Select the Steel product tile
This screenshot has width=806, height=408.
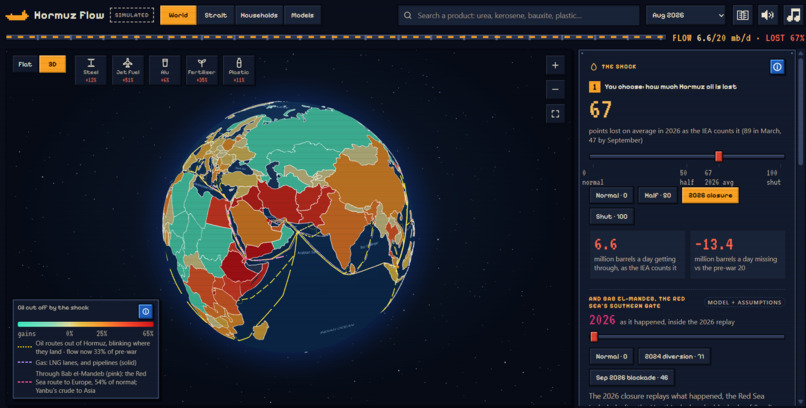91,70
